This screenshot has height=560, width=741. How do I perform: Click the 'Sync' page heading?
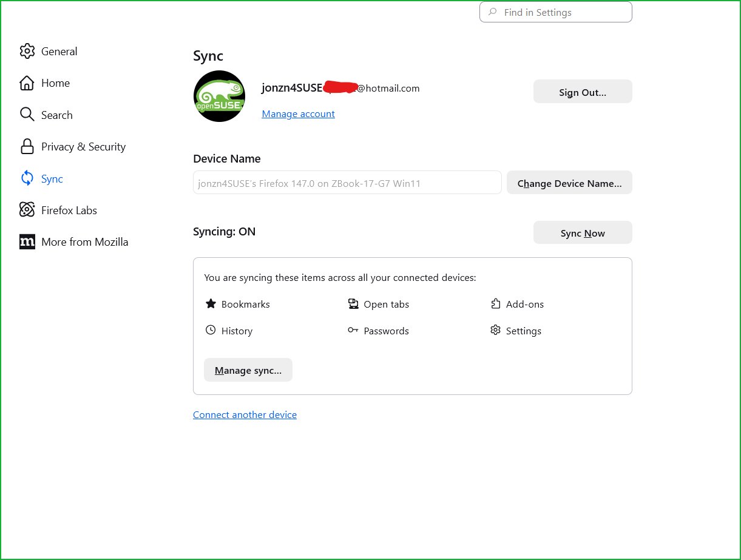[x=208, y=56]
